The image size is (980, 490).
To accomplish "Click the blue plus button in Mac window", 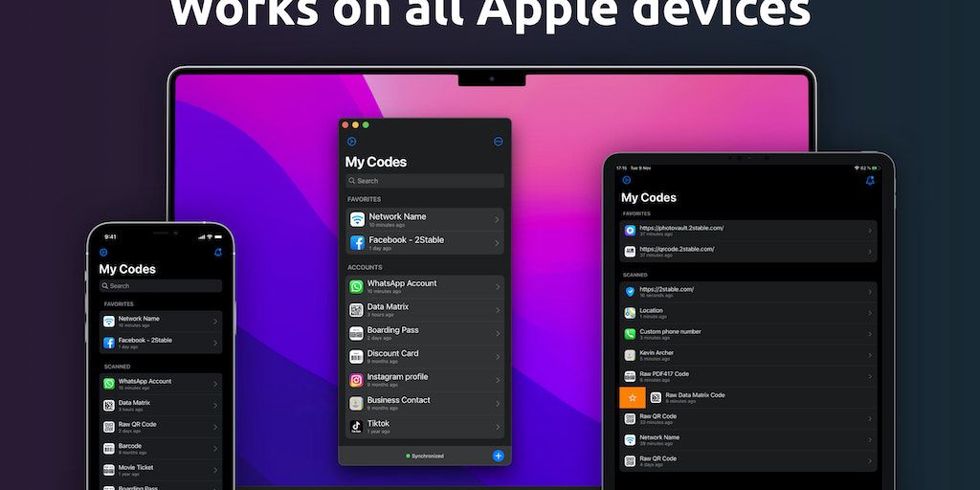I will coord(498,456).
